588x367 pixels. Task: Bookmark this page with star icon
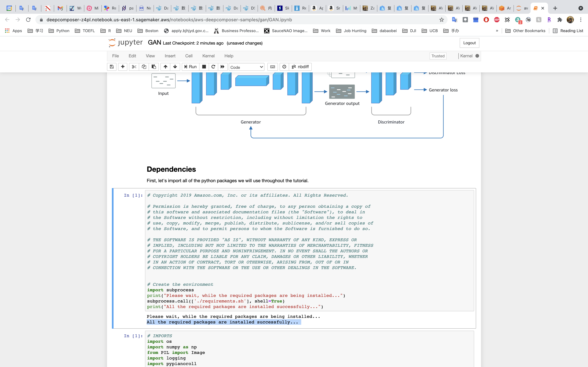(441, 20)
